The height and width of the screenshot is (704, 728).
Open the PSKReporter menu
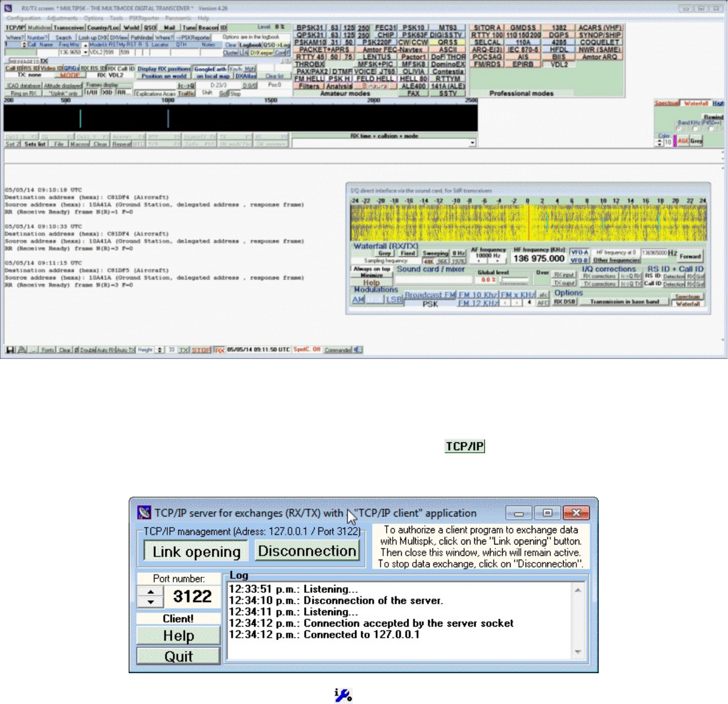[x=144, y=18]
